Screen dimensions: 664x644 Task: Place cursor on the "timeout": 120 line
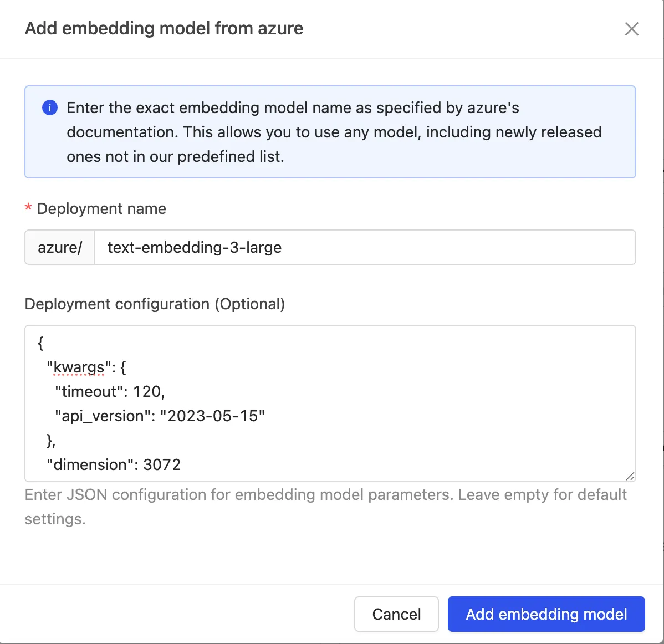tap(110, 392)
